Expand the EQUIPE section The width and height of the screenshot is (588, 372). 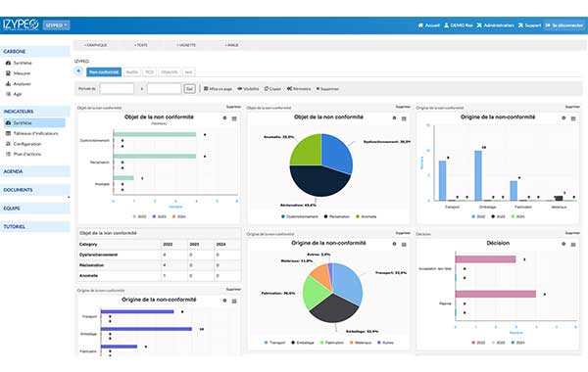[35, 209]
